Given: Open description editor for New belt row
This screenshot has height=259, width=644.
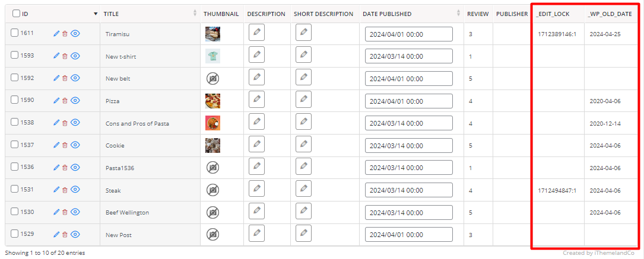Looking at the screenshot, I should (256, 77).
